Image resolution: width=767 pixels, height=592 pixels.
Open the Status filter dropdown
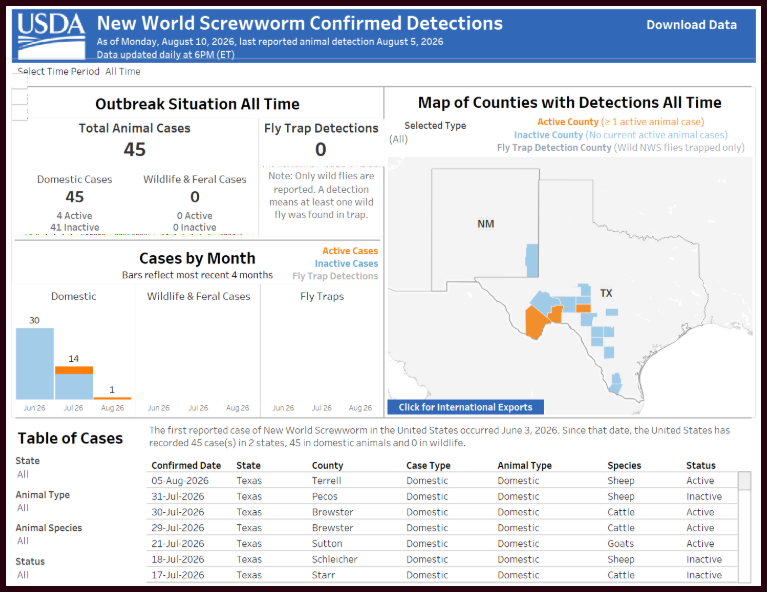pyautogui.click(x=23, y=574)
